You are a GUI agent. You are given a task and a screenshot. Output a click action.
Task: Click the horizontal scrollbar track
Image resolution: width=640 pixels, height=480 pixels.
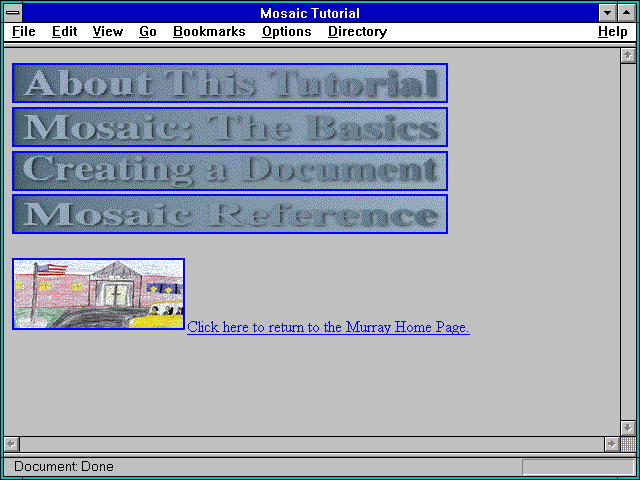(312, 444)
